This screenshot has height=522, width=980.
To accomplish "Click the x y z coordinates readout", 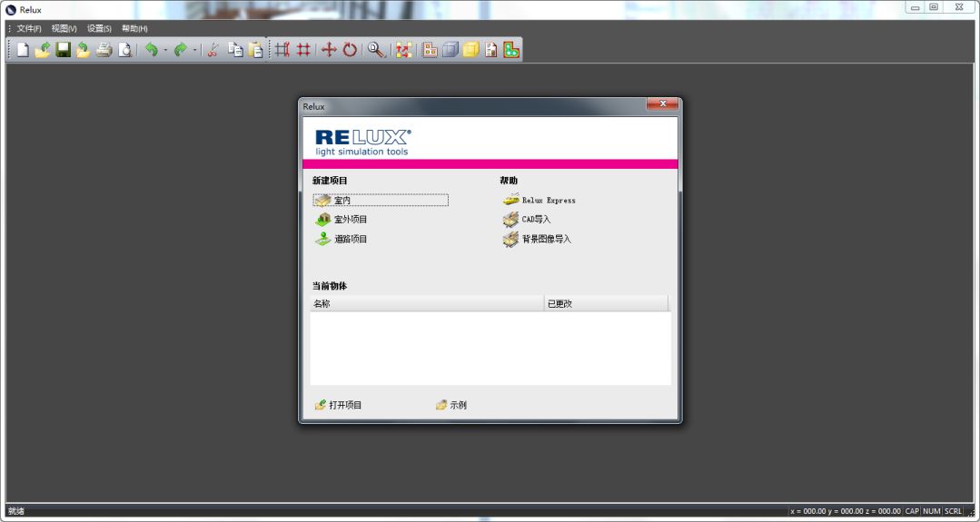I will tap(846, 511).
